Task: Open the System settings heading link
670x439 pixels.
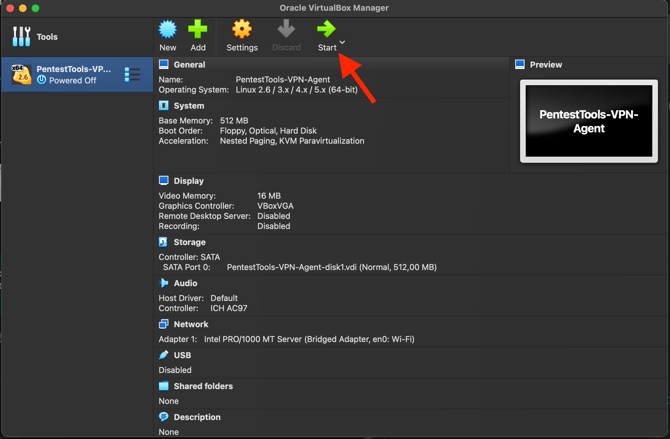Action: click(x=189, y=106)
